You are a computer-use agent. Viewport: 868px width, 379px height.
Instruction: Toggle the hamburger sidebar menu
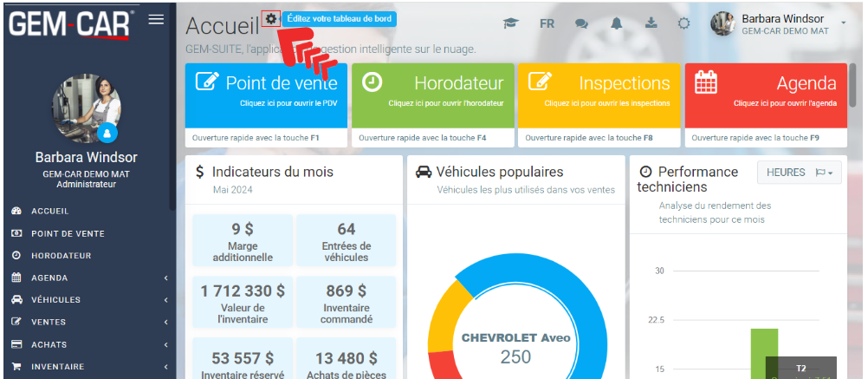(156, 19)
